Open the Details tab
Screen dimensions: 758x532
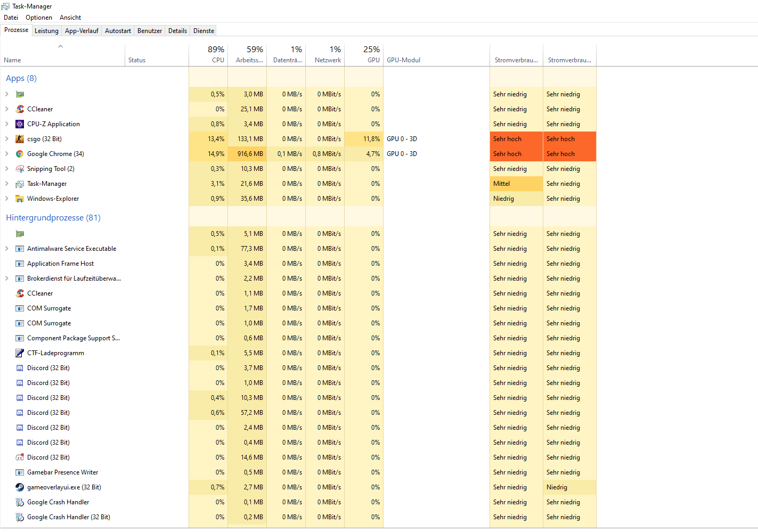coord(177,31)
